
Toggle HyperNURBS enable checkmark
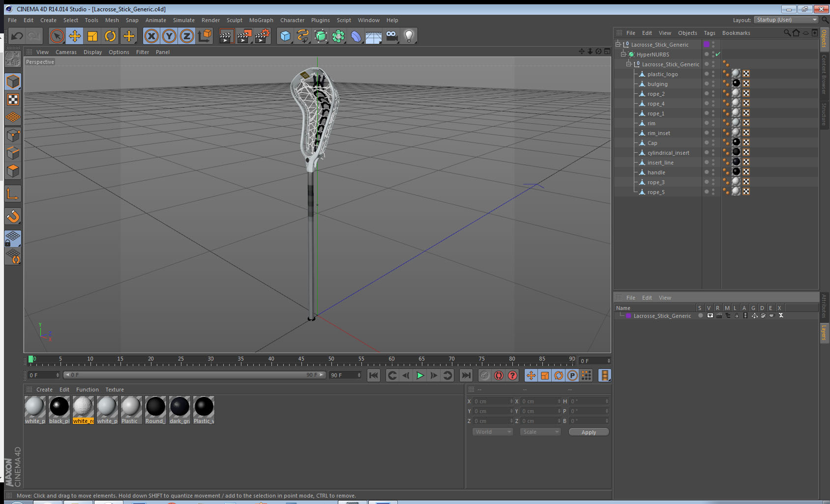[718, 54]
